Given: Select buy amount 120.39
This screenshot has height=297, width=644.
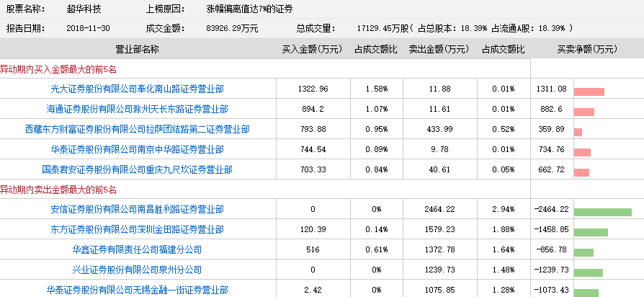Looking at the screenshot, I should pyautogui.click(x=313, y=230).
